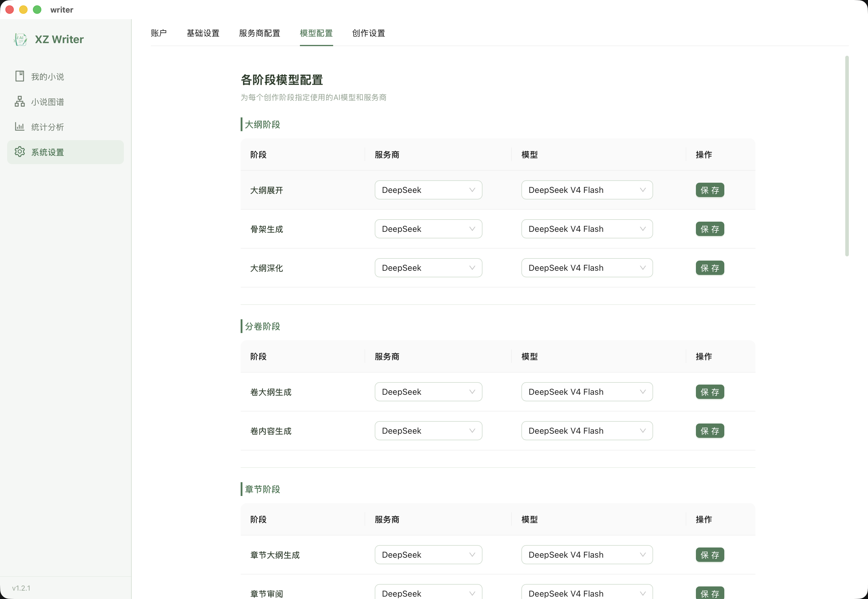Click the 大纲阶段 section heading
Viewport: 868px width, 599px height.
[262, 125]
